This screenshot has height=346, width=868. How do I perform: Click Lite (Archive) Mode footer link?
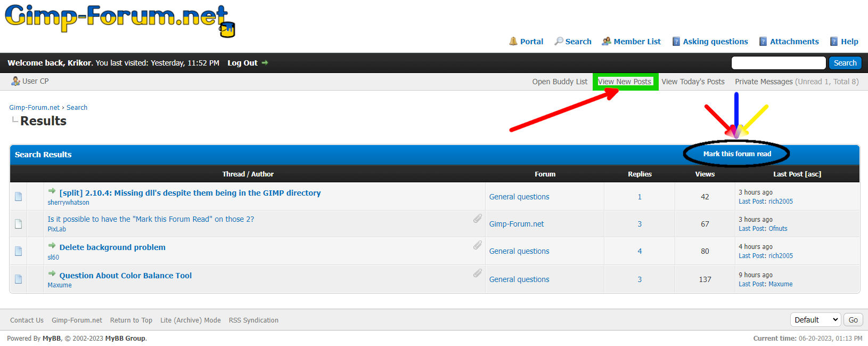pos(191,320)
